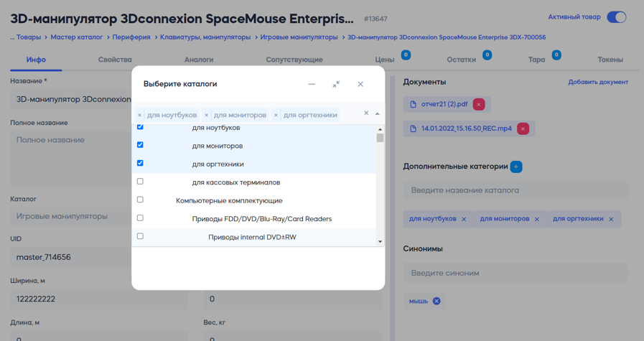
Task: Check Приводы FDD/DVD/Blu-Ray/Card Readers checkbox
Action: [140, 218]
